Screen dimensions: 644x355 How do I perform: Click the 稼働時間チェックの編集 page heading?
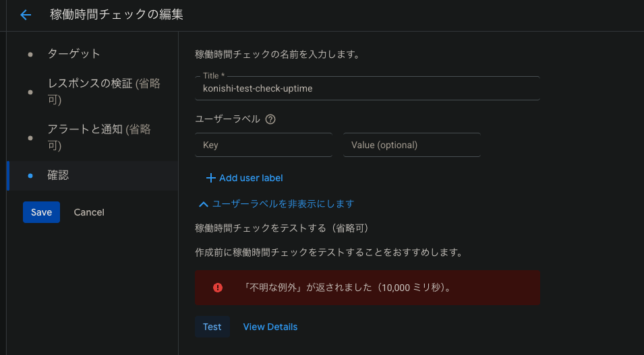coord(116,15)
